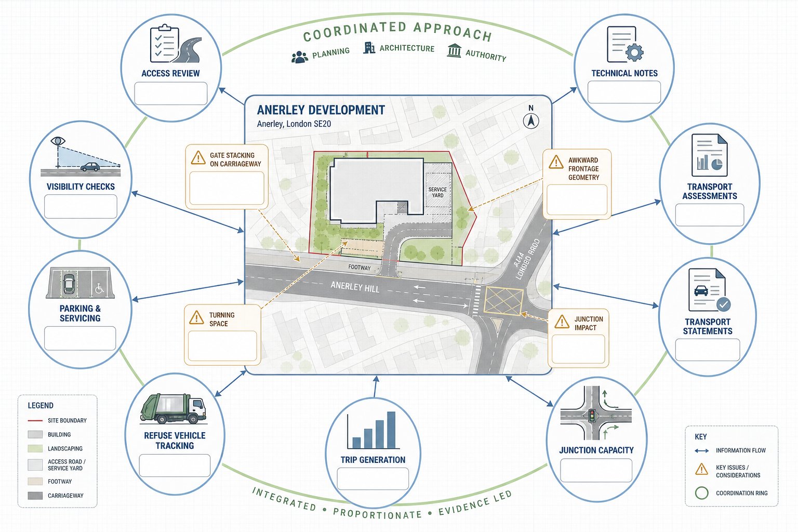Click the Legend heading
The image size is (798, 532).
(41, 405)
